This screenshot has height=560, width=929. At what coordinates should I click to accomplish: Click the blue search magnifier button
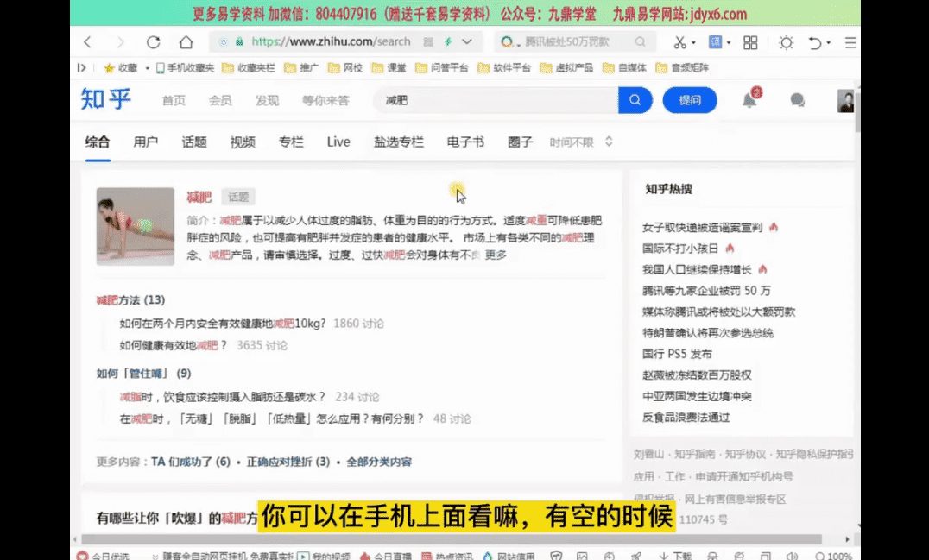coord(635,100)
